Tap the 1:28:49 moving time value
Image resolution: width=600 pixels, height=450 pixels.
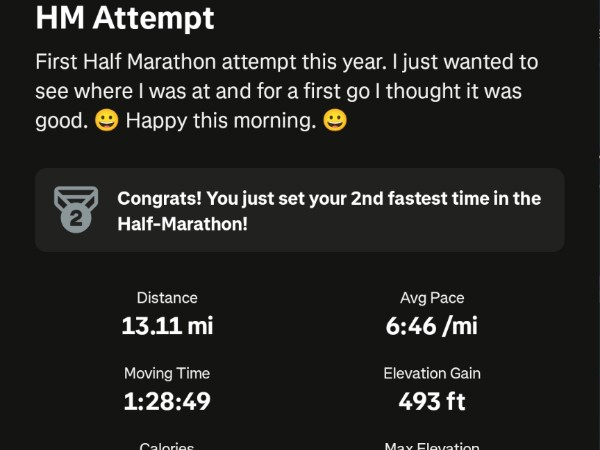point(167,401)
